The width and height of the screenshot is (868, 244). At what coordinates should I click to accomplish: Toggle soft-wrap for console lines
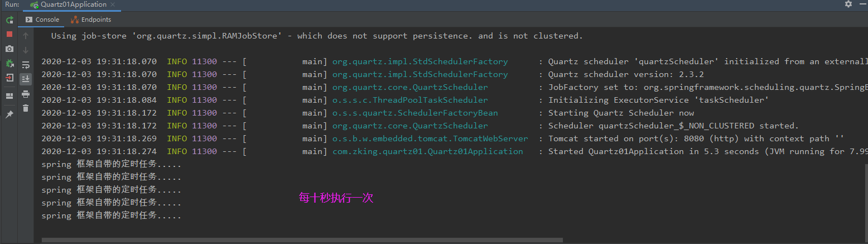(x=26, y=65)
